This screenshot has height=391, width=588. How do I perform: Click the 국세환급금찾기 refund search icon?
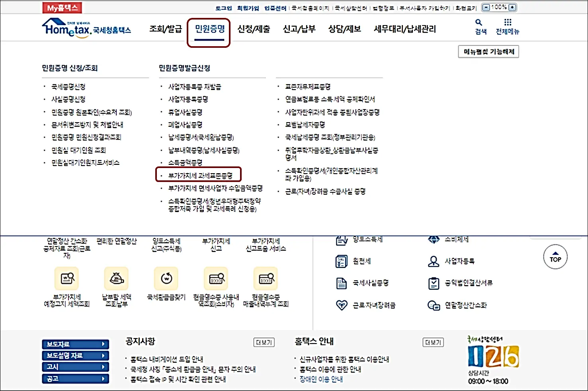(166, 279)
